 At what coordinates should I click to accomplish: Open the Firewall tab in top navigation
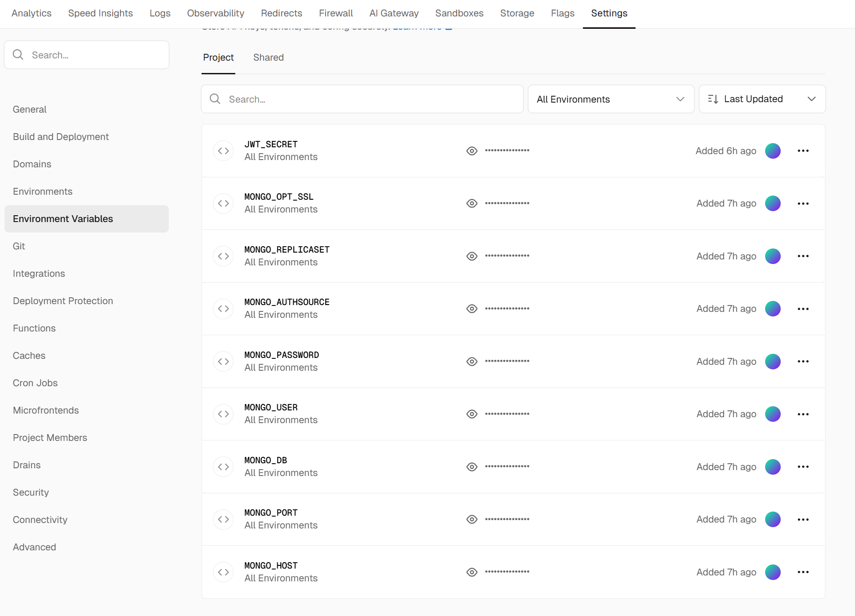pyautogui.click(x=336, y=13)
